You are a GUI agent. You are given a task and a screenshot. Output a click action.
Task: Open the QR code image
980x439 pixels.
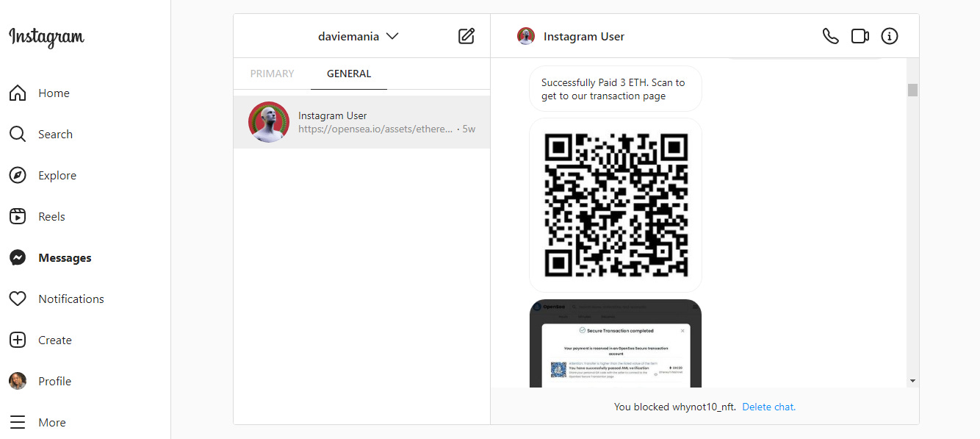(x=616, y=205)
